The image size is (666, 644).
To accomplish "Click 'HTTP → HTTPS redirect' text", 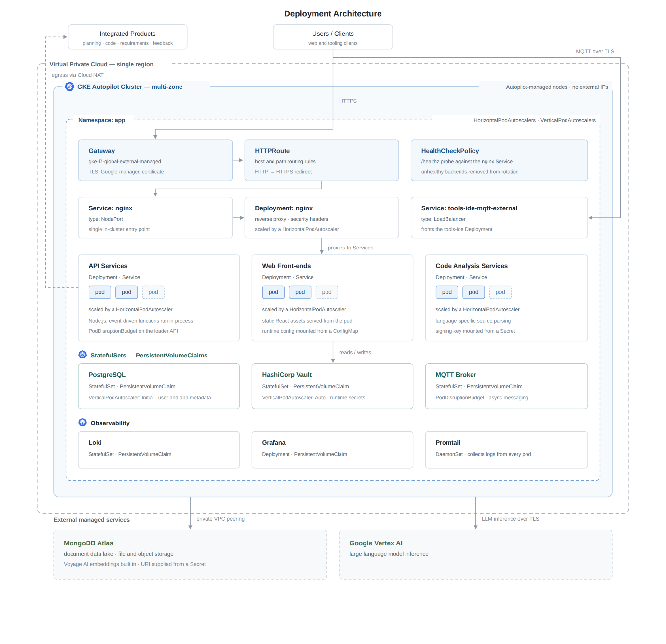I will (x=283, y=172).
